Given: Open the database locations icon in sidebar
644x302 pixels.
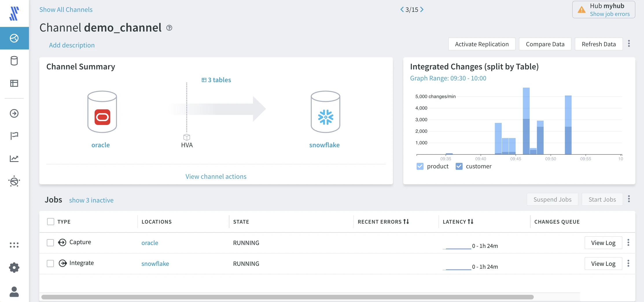Looking at the screenshot, I should tap(14, 61).
